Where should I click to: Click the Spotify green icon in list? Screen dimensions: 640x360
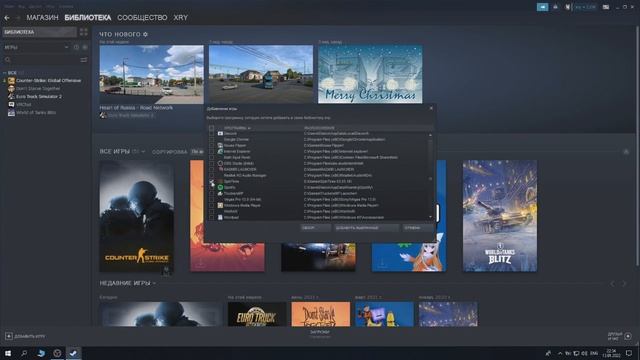pyautogui.click(x=220, y=187)
